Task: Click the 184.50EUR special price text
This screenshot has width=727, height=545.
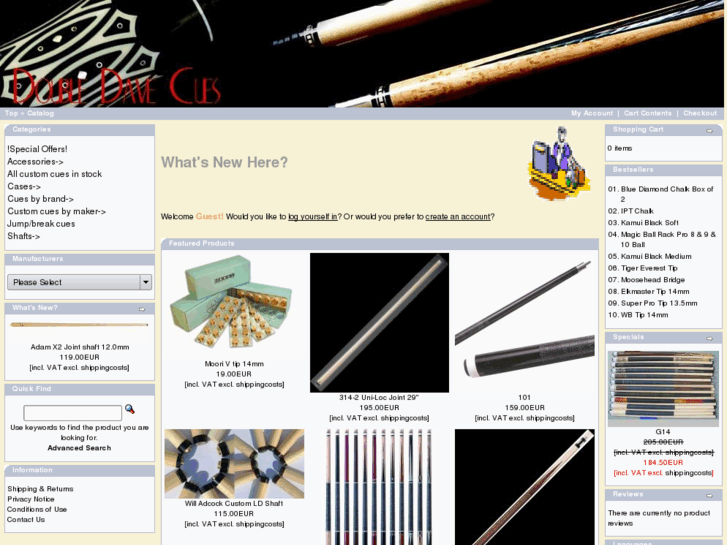Action: [663, 462]
